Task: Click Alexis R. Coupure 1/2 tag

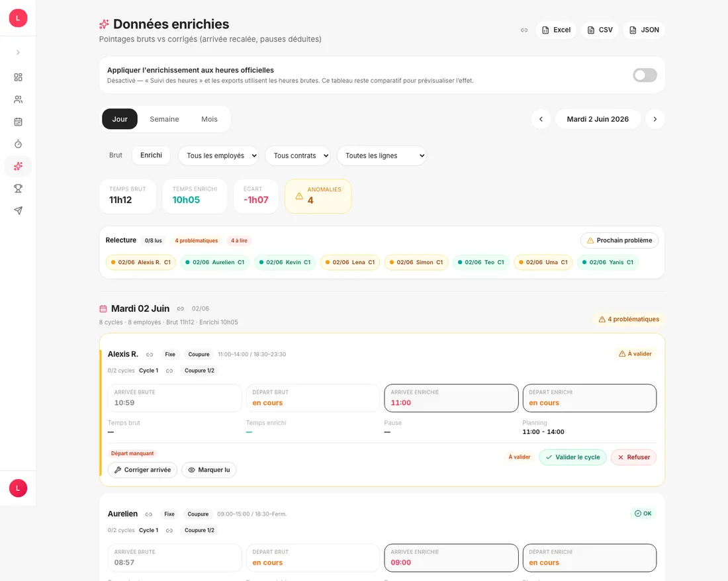Action: (x=199, y=371)
